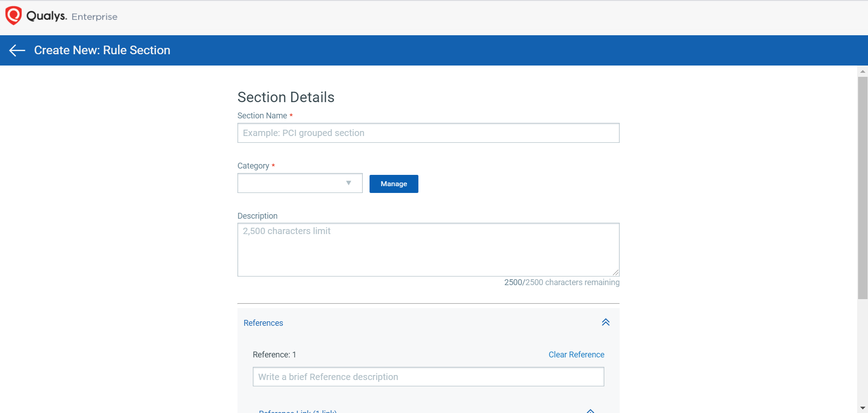
Task: Click the Clear Reference link
Action: [576, 355]
